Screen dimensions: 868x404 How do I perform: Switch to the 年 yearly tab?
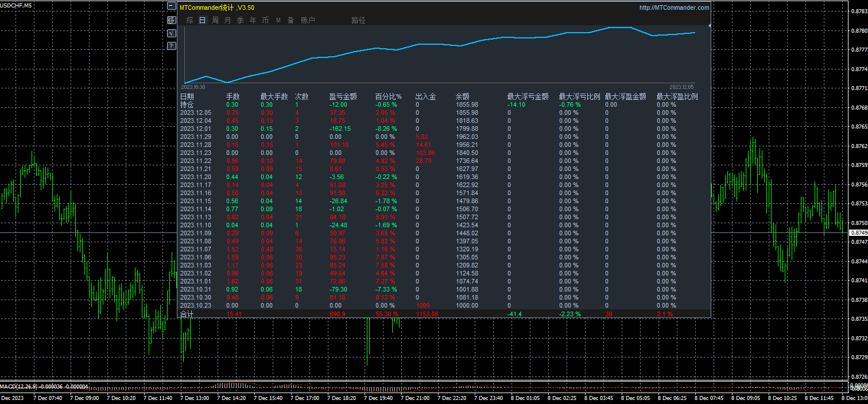253,21
